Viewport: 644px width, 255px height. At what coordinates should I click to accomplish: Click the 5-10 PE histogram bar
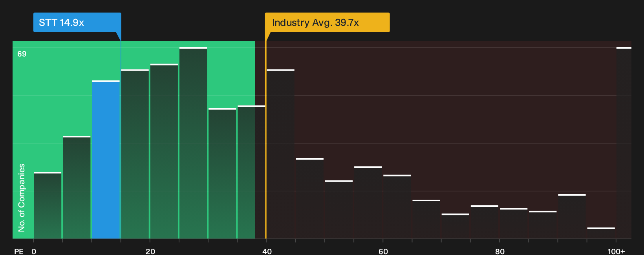point(77,187)
